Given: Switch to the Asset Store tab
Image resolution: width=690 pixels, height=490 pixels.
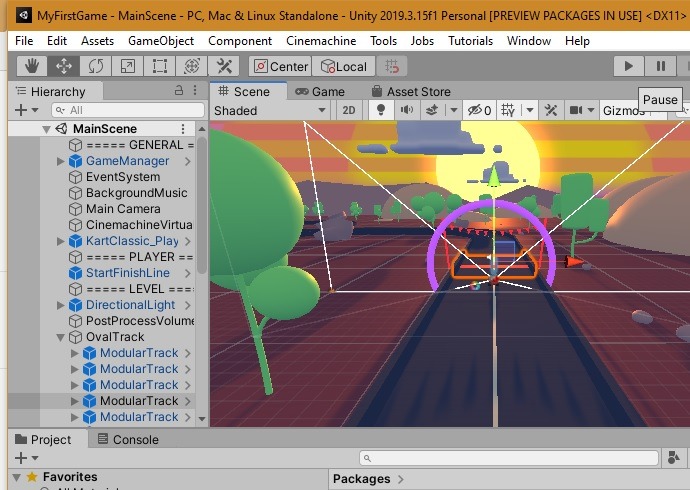Looking at the screenshot, I should 411,91.
